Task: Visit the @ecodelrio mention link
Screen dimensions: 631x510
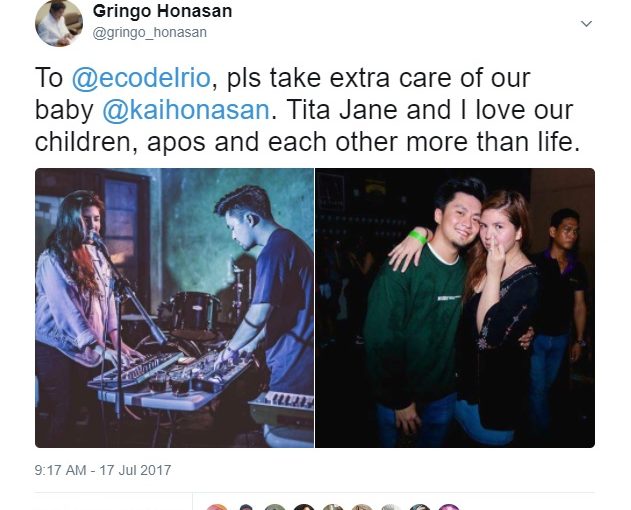Action: 141,78
